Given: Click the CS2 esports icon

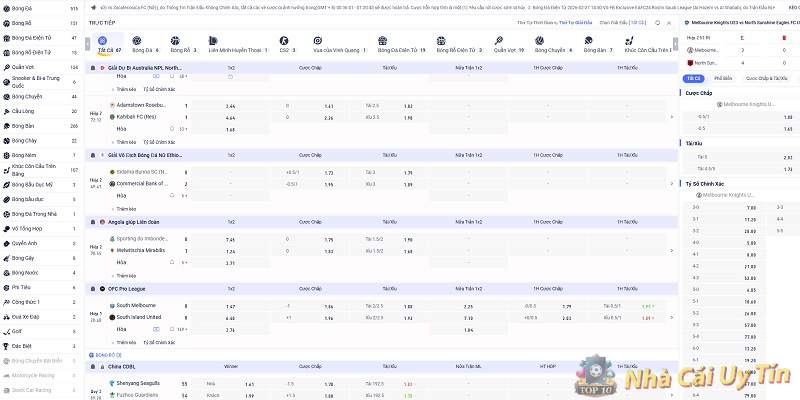Looking at the screenshot, I should click(286, 42).
